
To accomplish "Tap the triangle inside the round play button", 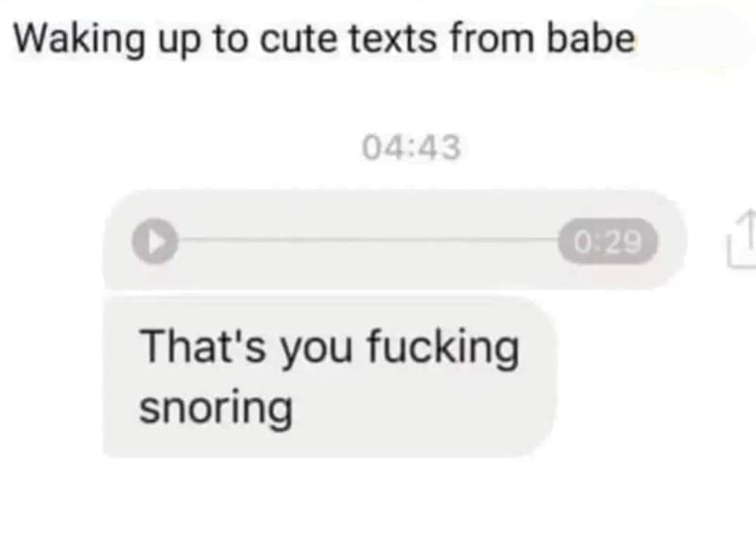I will (x=156, y=241).
